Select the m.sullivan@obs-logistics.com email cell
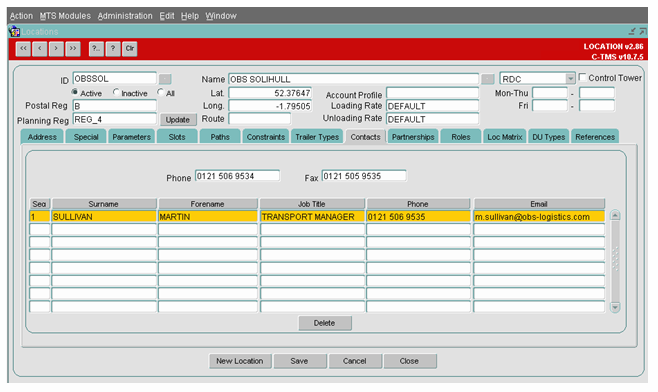Viewport: 658px width, 392px height. (539, 217)
